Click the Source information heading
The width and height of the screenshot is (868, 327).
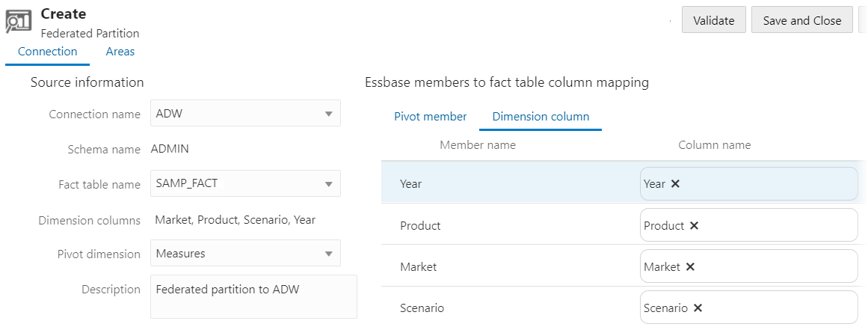point(87,82)
